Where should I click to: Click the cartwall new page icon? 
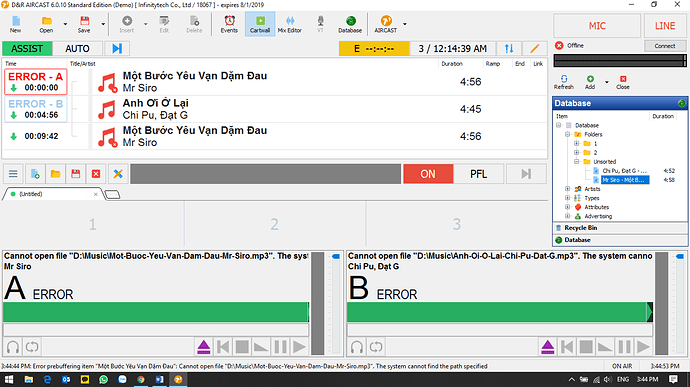coord(35,174)
